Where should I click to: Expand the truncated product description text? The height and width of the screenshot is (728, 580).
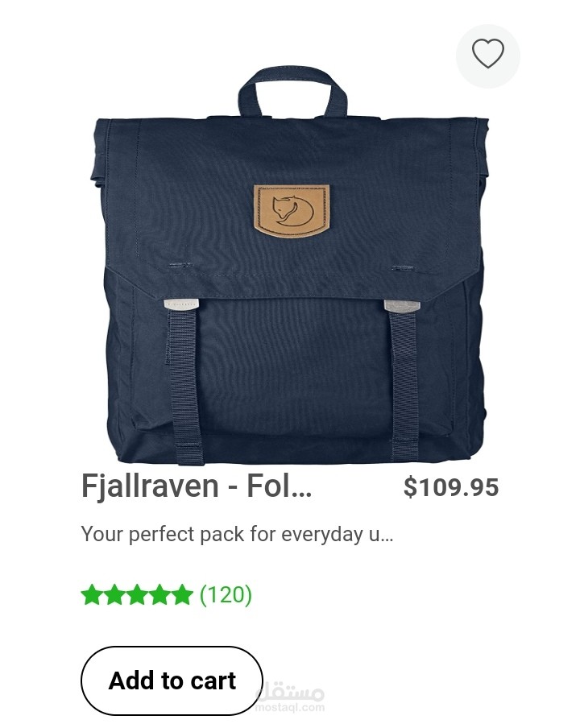coord(237,535)
